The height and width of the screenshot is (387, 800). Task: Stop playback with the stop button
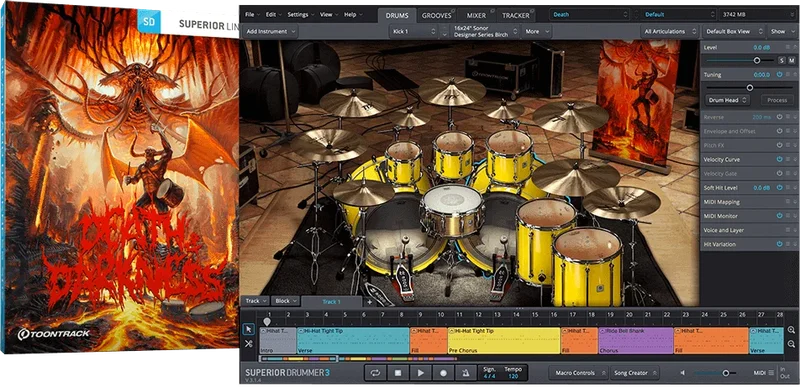coord(397,373)
